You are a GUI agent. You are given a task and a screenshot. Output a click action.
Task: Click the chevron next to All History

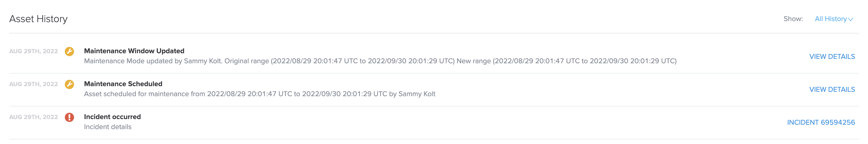tap(851, 20)
